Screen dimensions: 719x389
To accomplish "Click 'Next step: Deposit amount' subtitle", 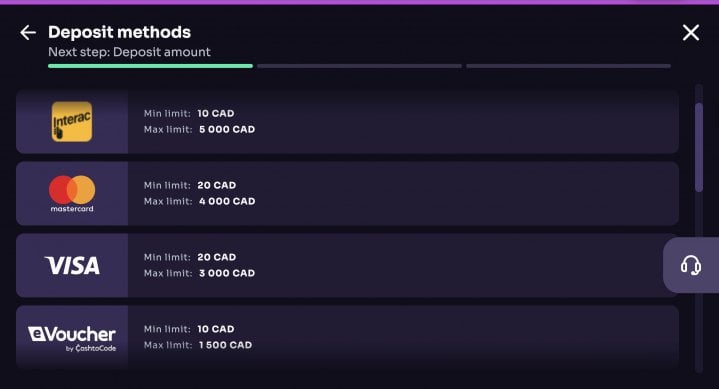I will click(x=129, y=52).
